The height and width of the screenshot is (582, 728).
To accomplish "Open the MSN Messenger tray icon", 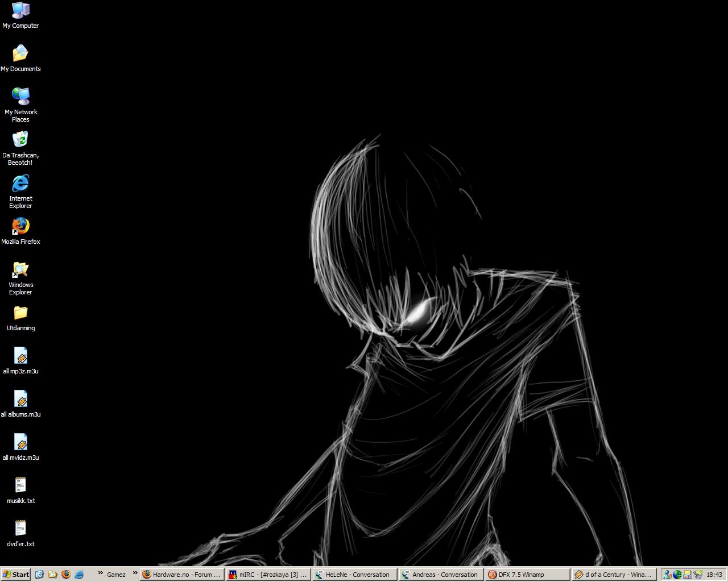I will pyautogui.click(x=667, y=575).
